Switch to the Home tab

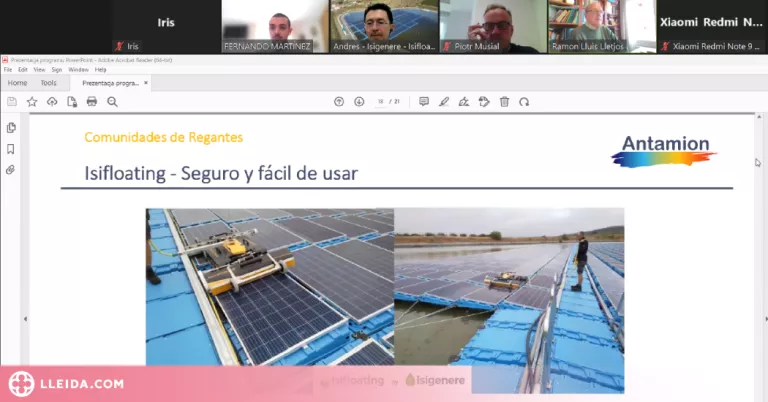pyautogui.click(x=18, y=83)
